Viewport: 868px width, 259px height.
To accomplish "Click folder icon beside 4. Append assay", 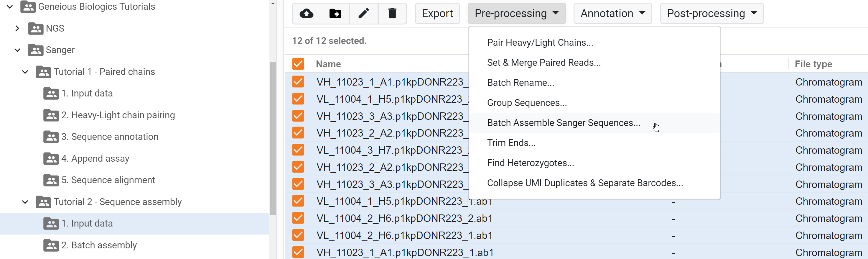I will tap(51, 158).
